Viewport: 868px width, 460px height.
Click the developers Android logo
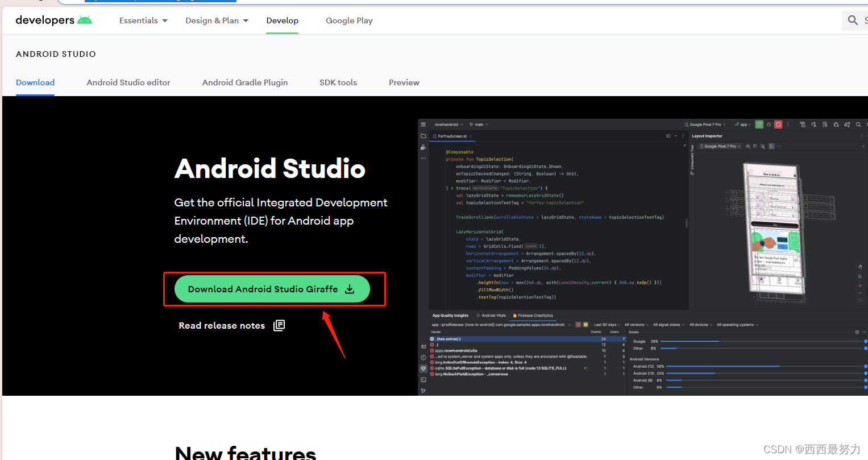[x=53, y=20]
